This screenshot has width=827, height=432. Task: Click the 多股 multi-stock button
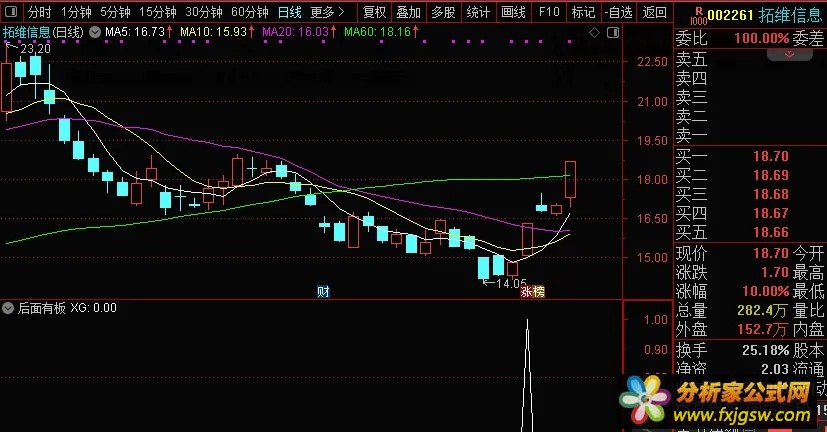[443, 12]
